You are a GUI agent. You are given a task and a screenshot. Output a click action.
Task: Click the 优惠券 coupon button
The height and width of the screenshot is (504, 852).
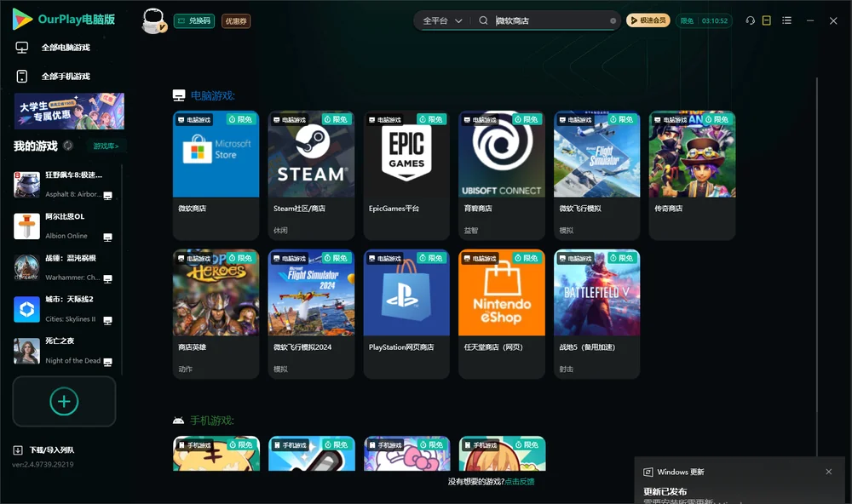coord(236,20)
